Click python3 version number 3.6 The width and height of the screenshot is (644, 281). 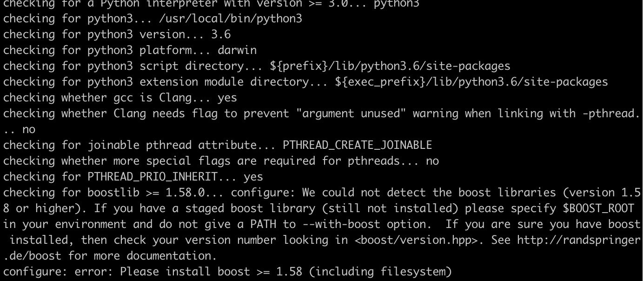pos(221,34)
